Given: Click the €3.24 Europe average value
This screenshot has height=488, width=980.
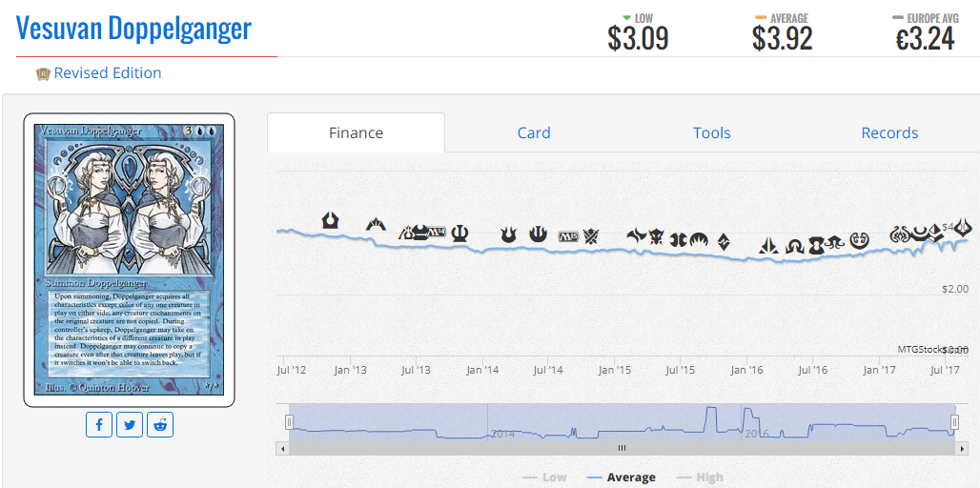Looking at the screenshot, I should (925, 39).
